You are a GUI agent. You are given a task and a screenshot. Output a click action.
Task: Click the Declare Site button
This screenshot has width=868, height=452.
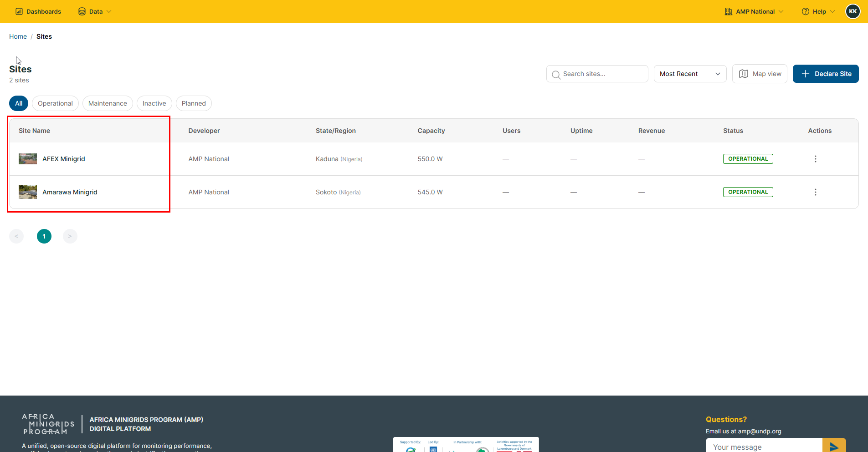(x=826, y=74)
